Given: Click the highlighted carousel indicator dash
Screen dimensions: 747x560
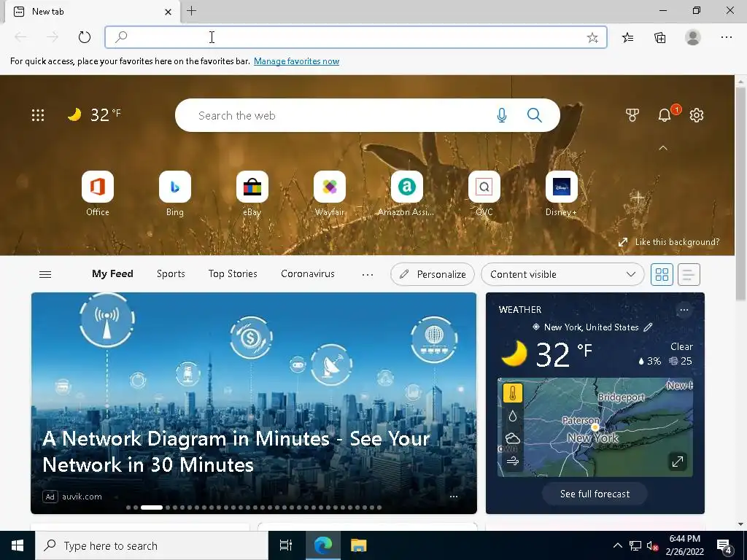Looking at the screenshot, I should point(152,507).
